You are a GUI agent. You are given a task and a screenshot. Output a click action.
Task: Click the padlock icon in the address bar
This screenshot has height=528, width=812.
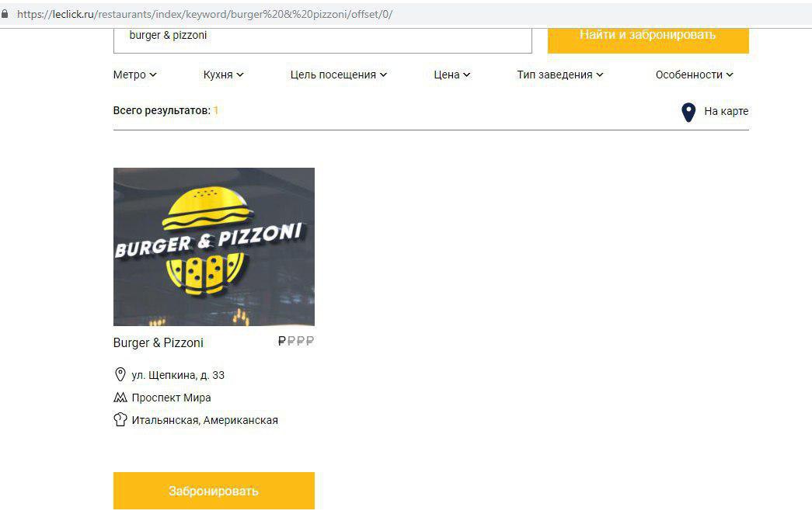(5, 14)
